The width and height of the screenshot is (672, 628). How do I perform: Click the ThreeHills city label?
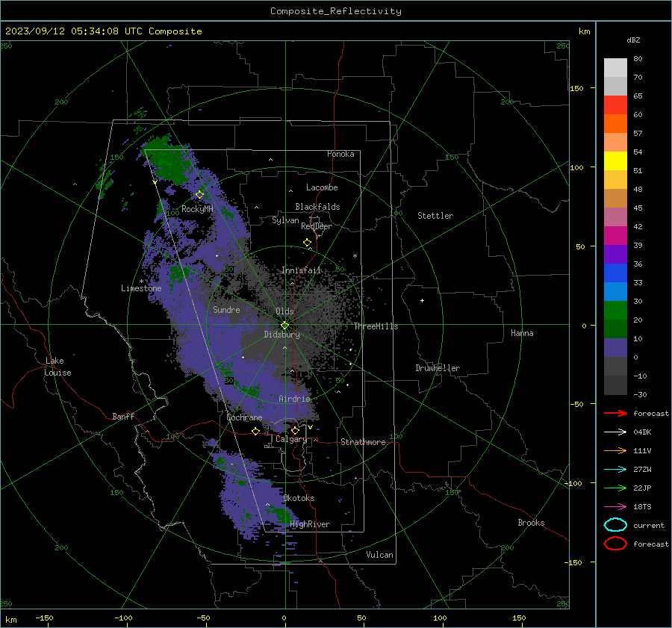pos(376,326)
